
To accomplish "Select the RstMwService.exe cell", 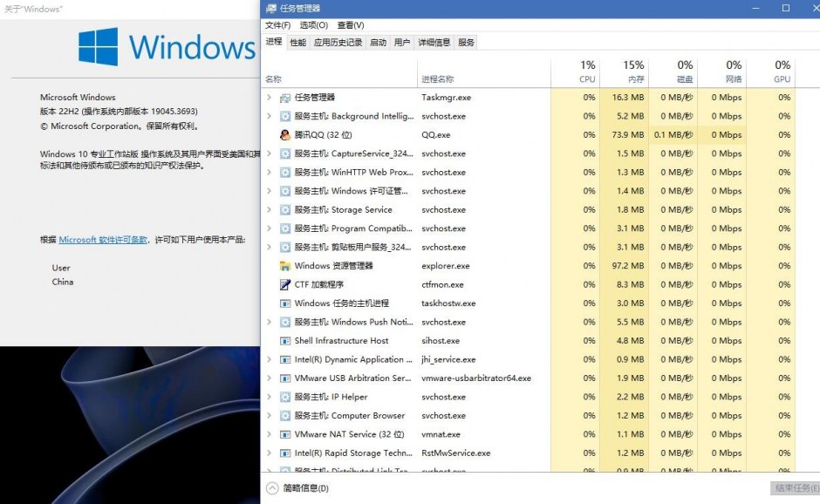I will click(x=456, y=453).
